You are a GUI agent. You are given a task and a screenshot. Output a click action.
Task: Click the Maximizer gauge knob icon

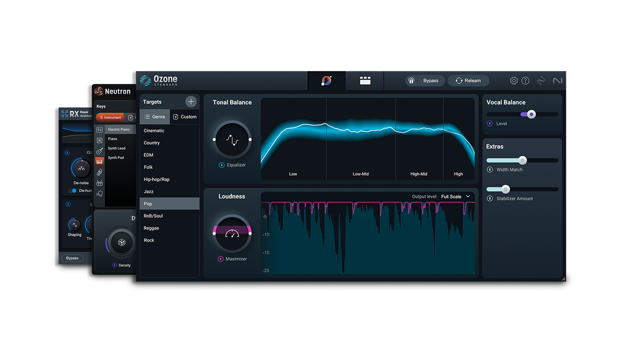[x=232, y=233]
